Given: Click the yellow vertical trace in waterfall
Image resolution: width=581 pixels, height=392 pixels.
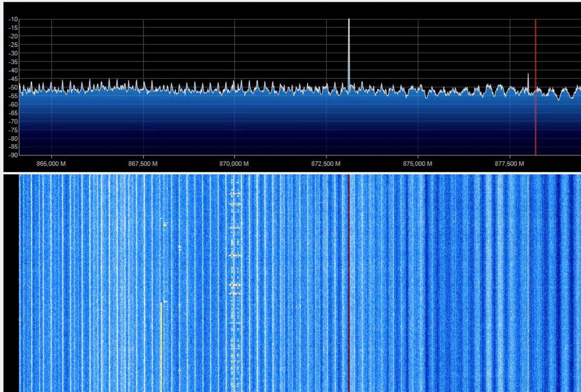Looking at the screenshot, I should click(161, 346).
